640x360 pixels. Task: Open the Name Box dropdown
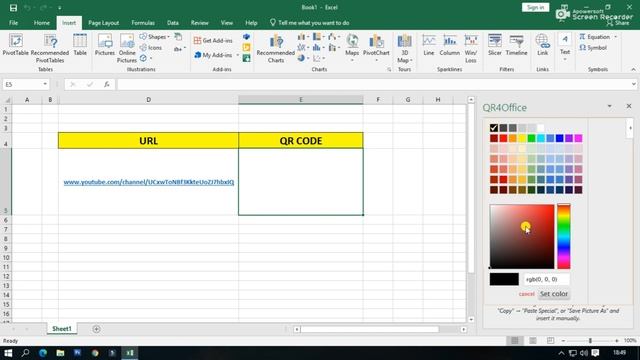(x=45, y=84)
